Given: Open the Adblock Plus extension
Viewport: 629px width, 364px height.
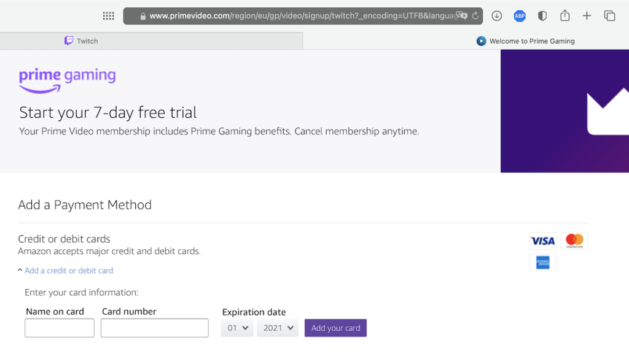Looking at the screenshot, I should [x=520, y=16].
